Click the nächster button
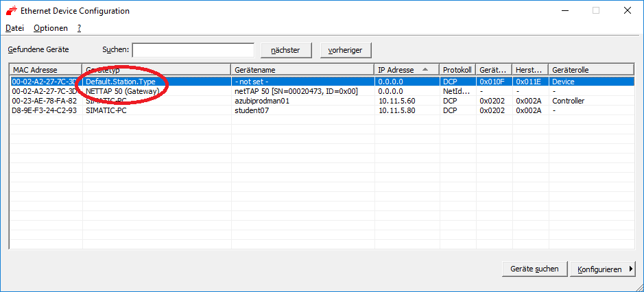The width and height of the screenshot is (644, 292). coord(286,50)
